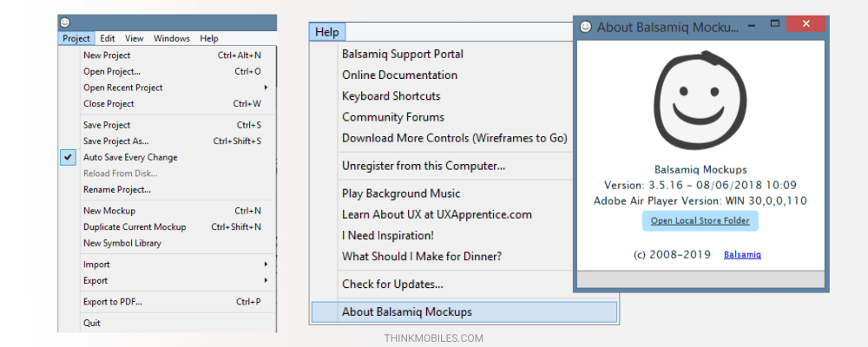Viewport: 868px width, 347px height.
Task: Click I Need Inspiration!
Action: [388, 236]
